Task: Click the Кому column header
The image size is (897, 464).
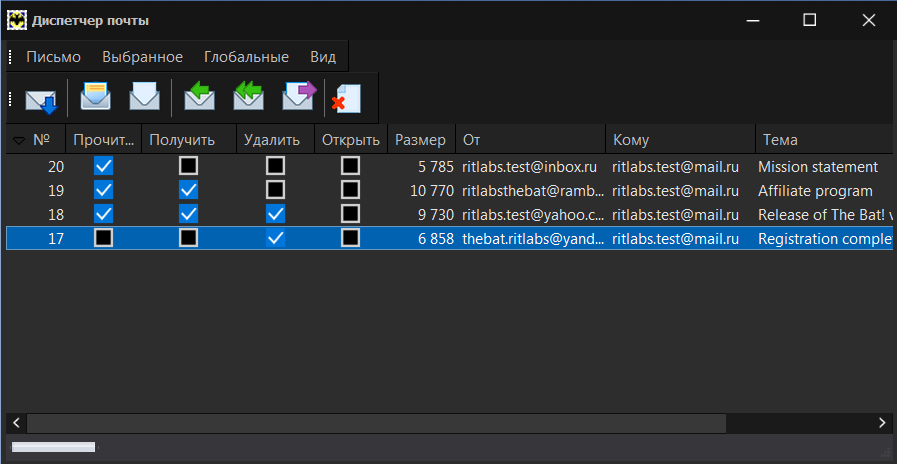Action: (680, 140)
